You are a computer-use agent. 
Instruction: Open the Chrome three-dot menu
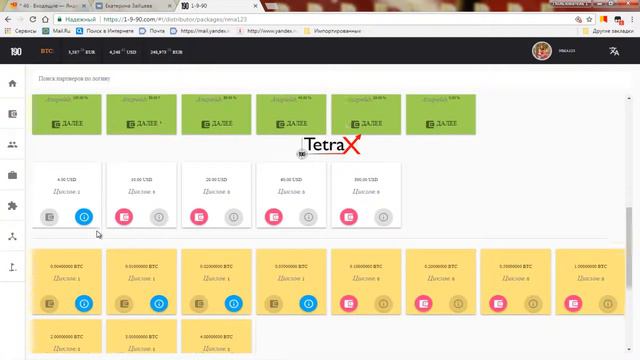pos(632,19)
